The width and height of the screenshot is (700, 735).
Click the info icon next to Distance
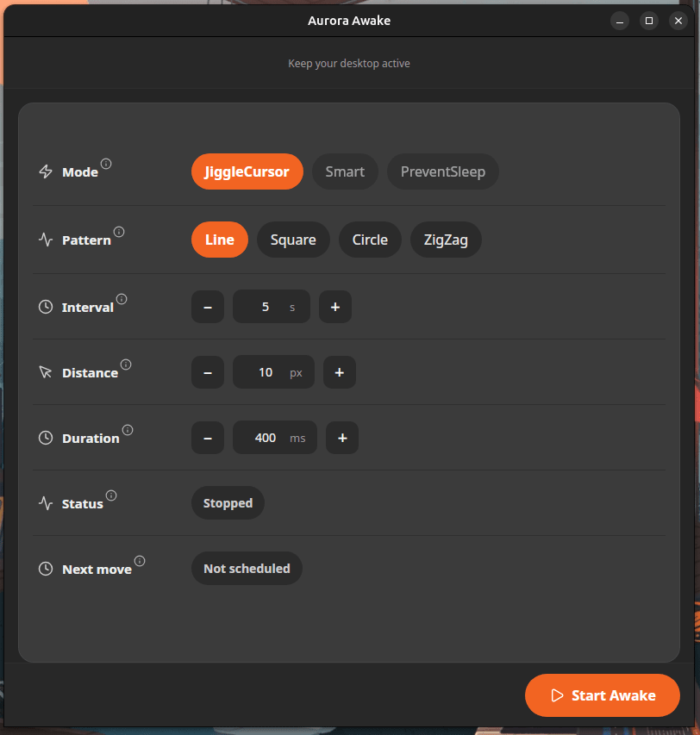pos(126,364)
